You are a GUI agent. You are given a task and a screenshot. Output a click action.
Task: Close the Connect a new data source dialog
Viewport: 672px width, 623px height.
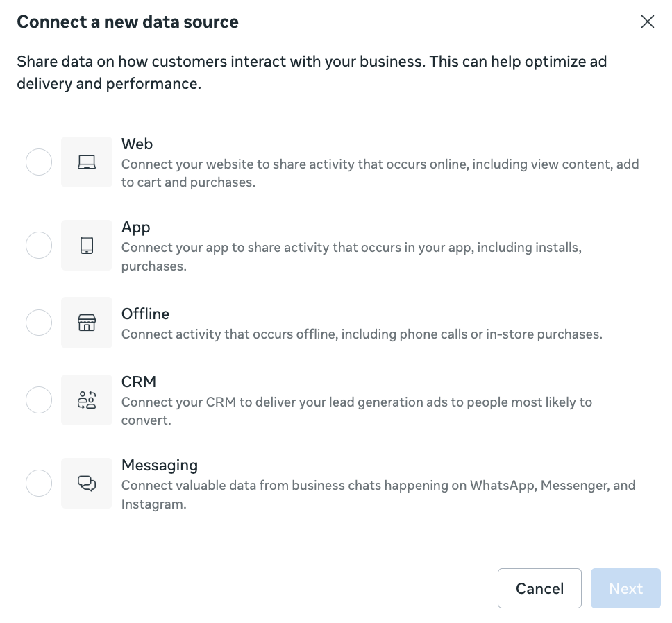coord(648,22)
